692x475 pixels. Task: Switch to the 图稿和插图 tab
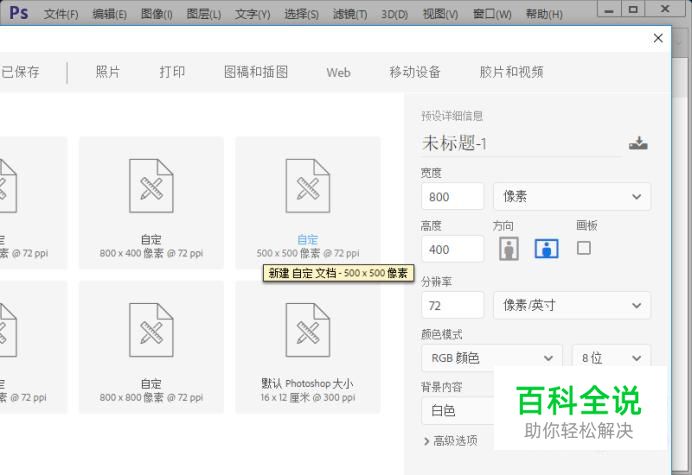coord(256,72)
